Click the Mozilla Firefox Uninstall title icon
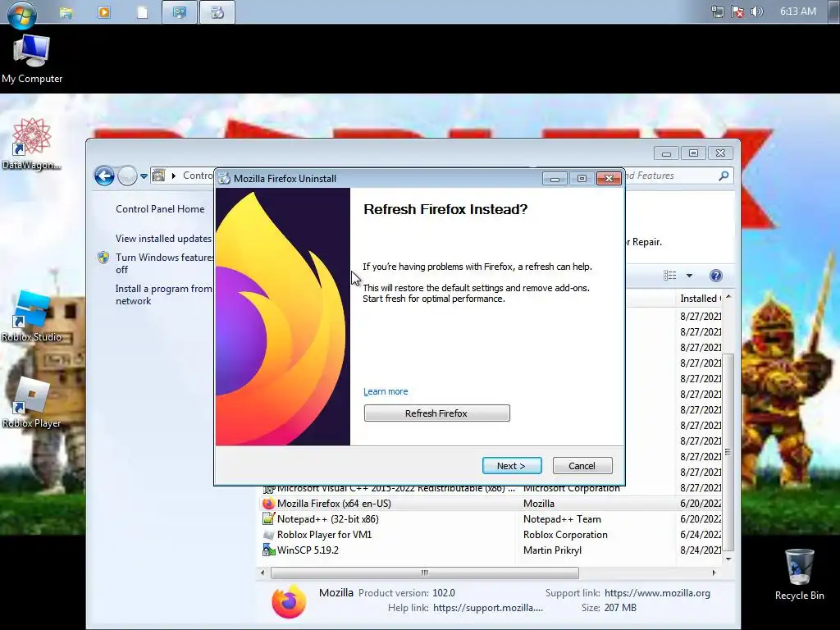840x630 pixels. (x=225, y=178)
